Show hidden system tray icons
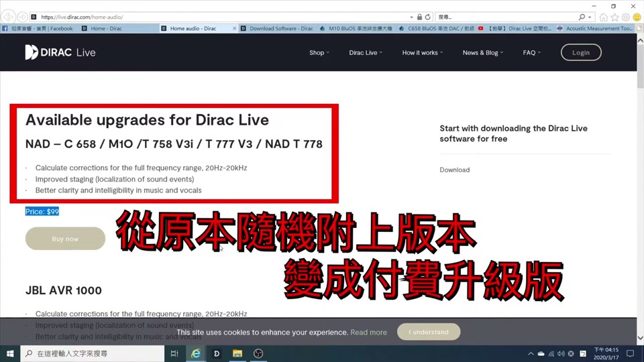 [531, 353]
